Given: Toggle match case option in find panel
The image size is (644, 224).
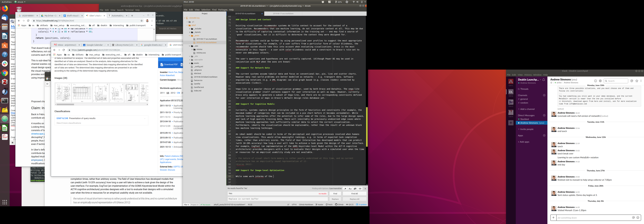Looking at the screenshot, I should coord(350,189).
